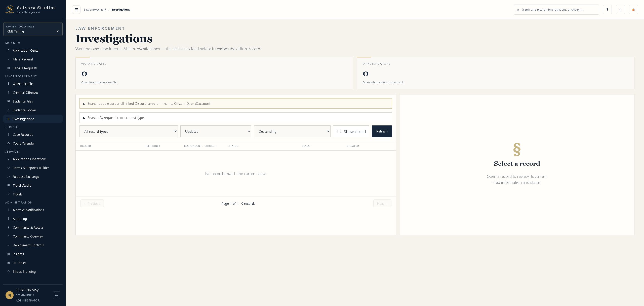This screenshot has height=306, width=644.
Task: Click the SJ user avatar
Action: 10,295
